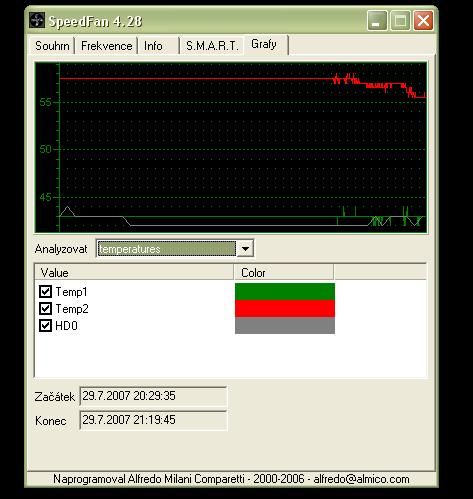Open the Info tab
This screenshot has width=473, height=499.
tap(153, 46)
